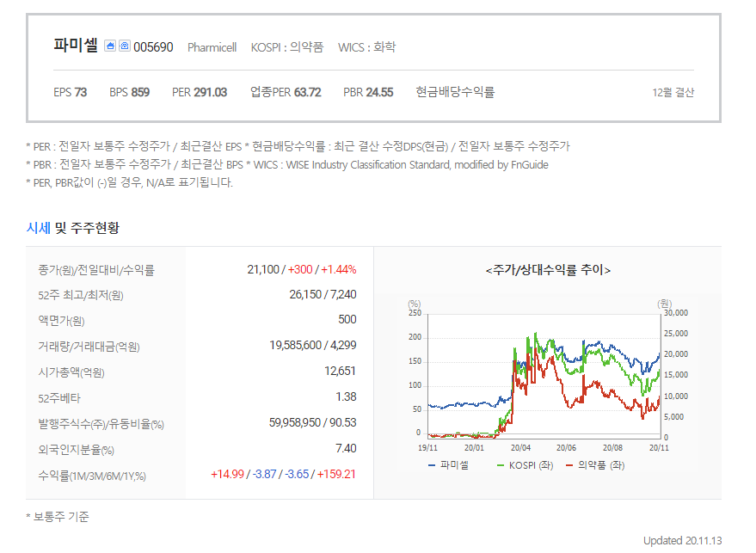Click 발행주식수(주)/유동비율(%) row label
756x553 pixels.
(x=101, y=424)
